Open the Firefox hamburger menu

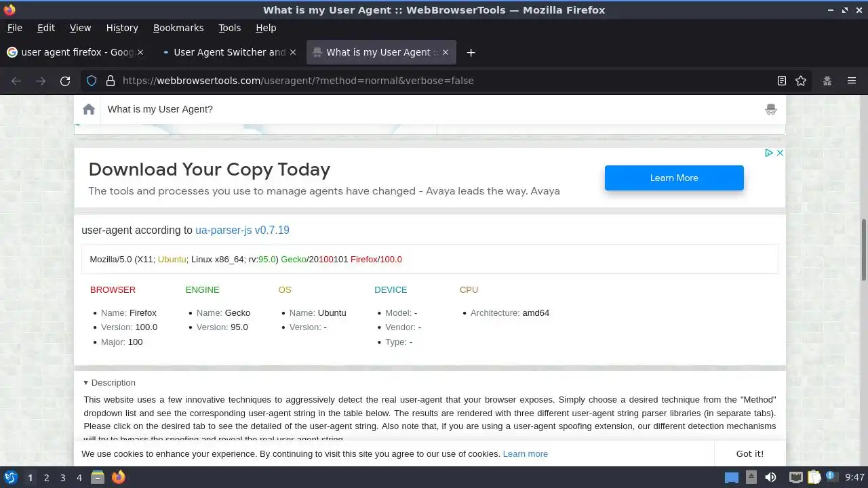852,81
